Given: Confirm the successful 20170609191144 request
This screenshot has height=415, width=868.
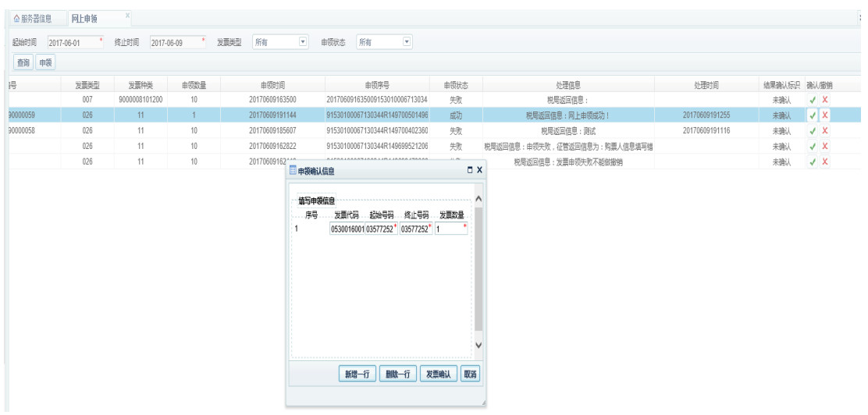Looking at the screenshot, I should pos(812,115).
